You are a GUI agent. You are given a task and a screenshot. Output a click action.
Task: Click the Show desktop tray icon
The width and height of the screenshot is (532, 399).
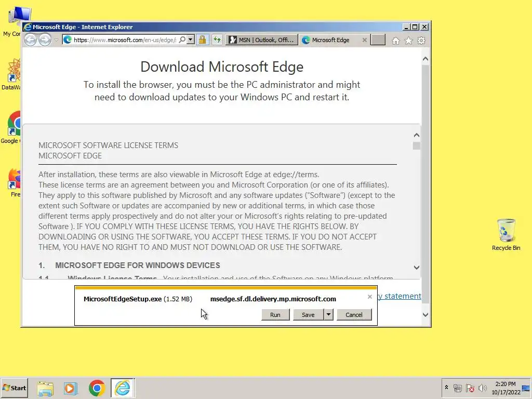(x=526, y=388)
